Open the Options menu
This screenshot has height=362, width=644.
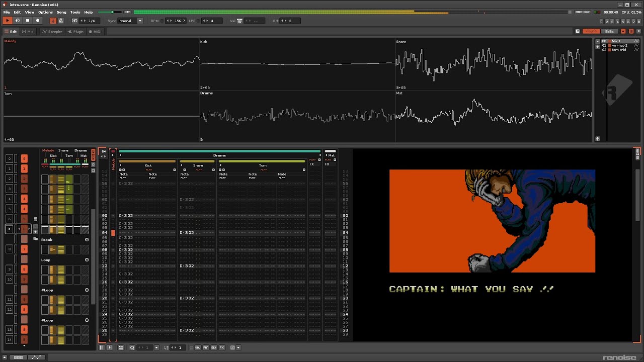point(45,12)
